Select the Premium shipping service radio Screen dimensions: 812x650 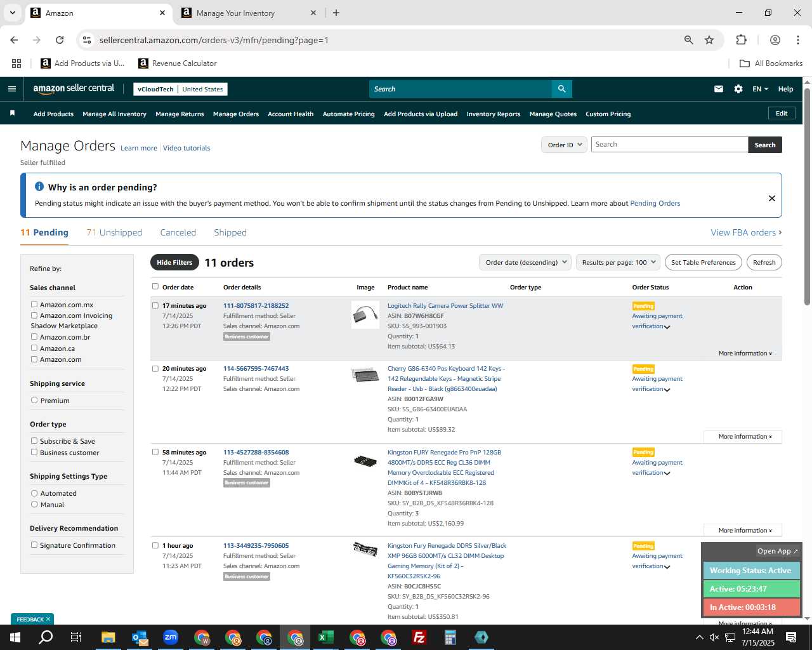[34, 401]
